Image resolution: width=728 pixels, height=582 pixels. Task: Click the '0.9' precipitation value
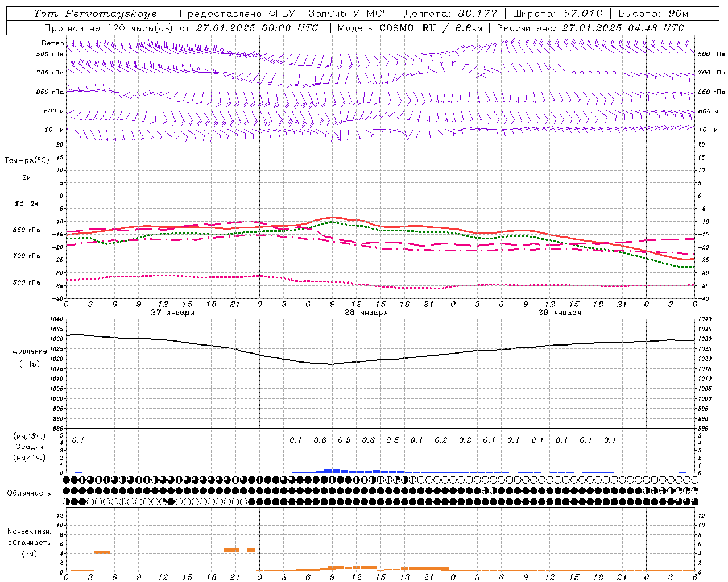tap(344, 440)
